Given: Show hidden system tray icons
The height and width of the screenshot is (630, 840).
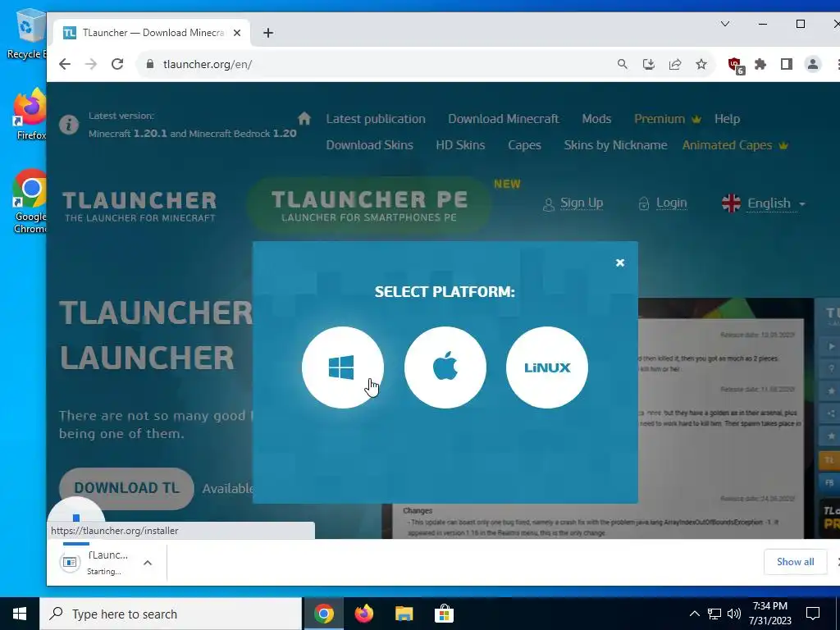Looking at the screenshot, I should pos(694,614).
